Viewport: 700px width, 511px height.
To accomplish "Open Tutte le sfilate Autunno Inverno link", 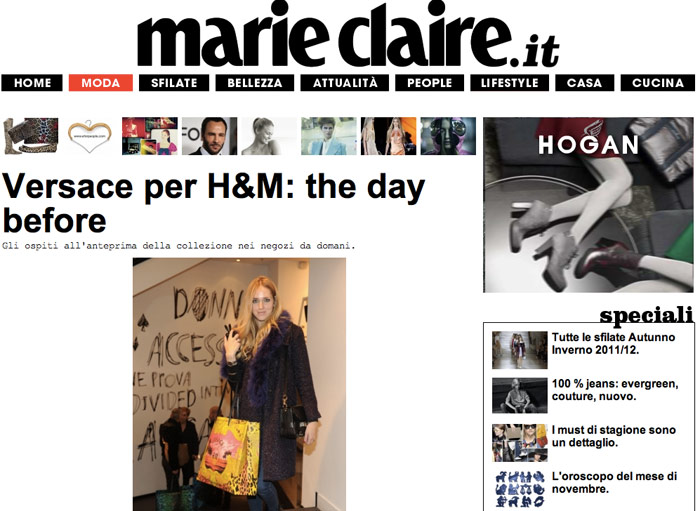I will (613, 343).
